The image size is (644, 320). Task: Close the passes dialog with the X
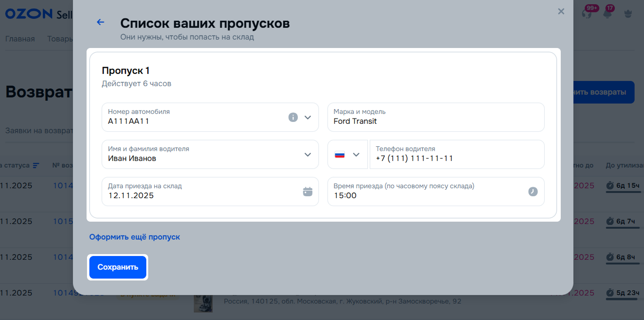561,11
